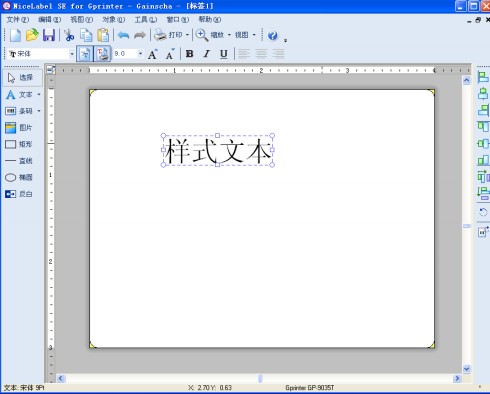Open the font size 9.0 dropdown

(x=140, y=54)
